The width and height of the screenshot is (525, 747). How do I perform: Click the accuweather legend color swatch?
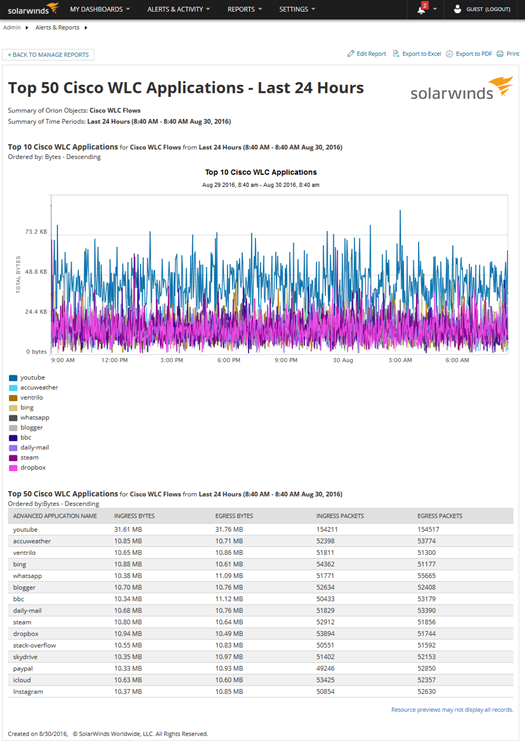point(13,388)
